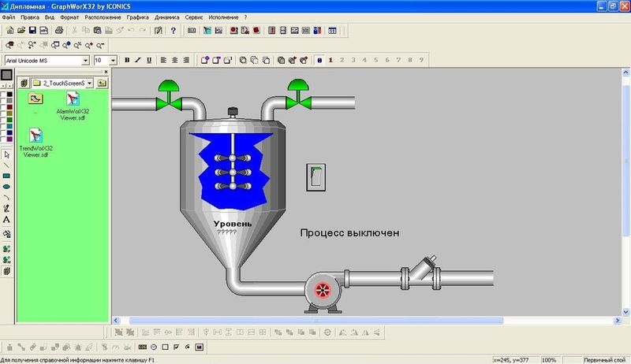Image resolution: width=631 pixels, height=364 pixels.
Task: Select the text tool A
Action: (6, 220)
